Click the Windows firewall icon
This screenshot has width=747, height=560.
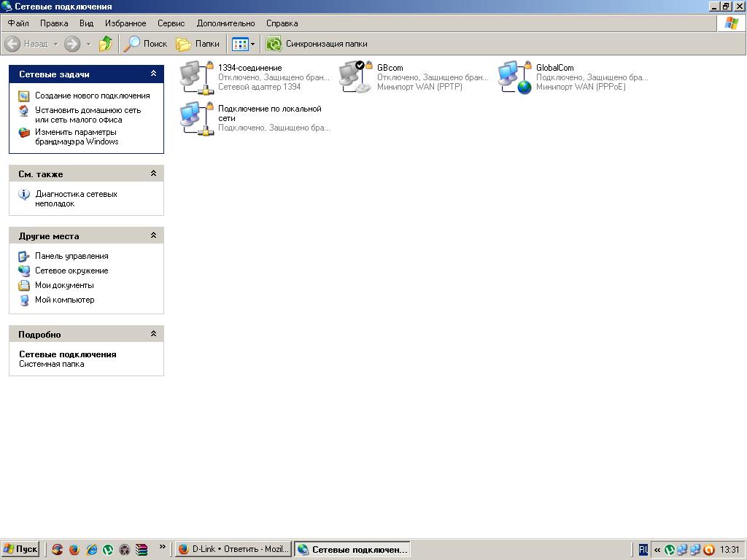tap(24, 133)
